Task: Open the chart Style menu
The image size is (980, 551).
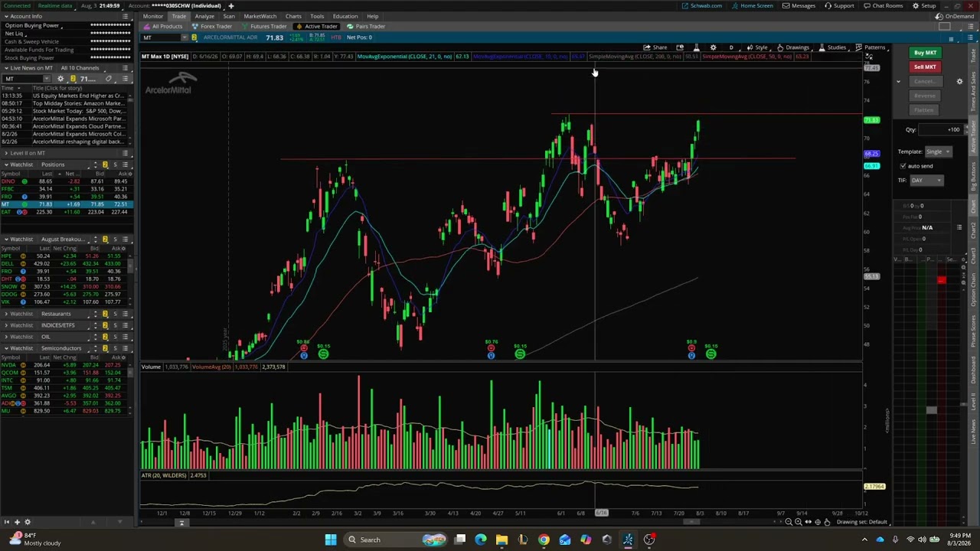Action: click(x=756, y=47)
